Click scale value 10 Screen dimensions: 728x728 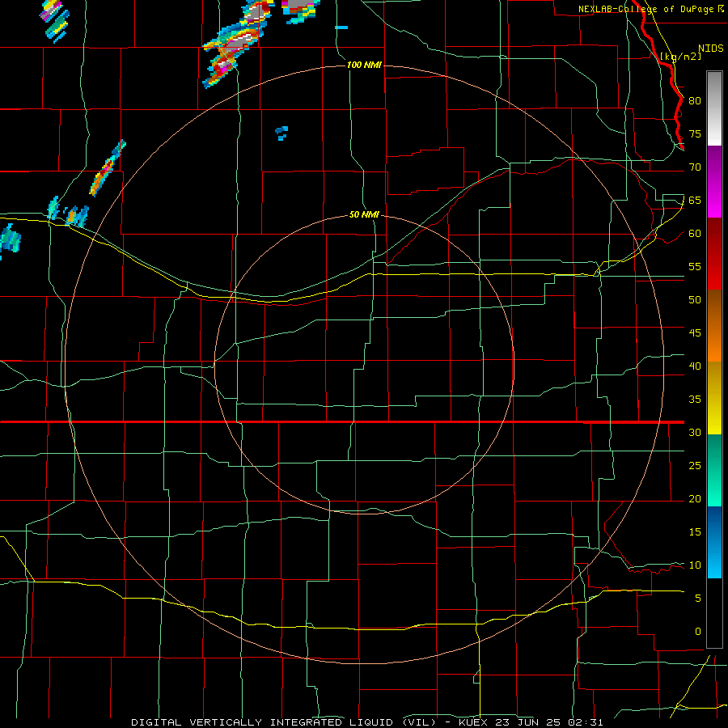pos(695,565)
